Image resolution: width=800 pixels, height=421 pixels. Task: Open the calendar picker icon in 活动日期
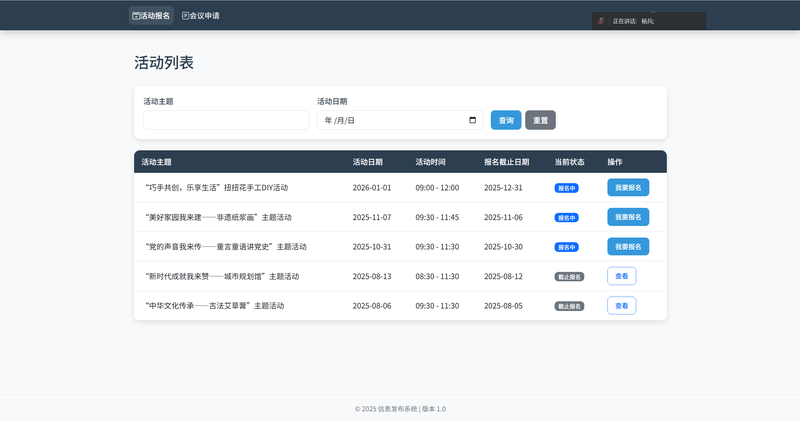coord(472,120)
